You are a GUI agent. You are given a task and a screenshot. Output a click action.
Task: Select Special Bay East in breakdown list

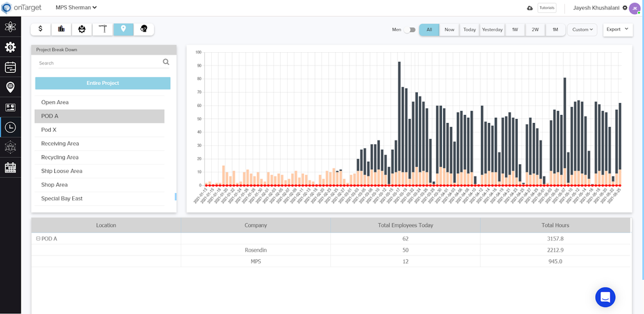click(x=99, y=198)
